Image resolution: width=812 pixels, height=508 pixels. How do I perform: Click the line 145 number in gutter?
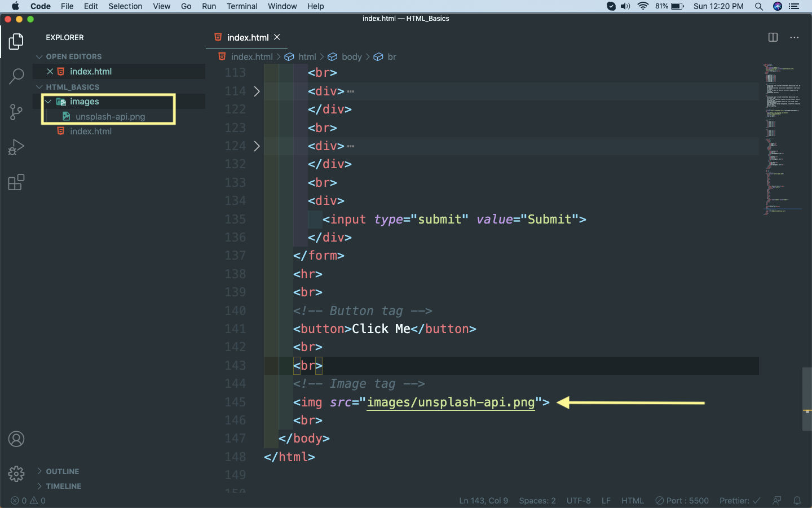(x=235, y=402)
